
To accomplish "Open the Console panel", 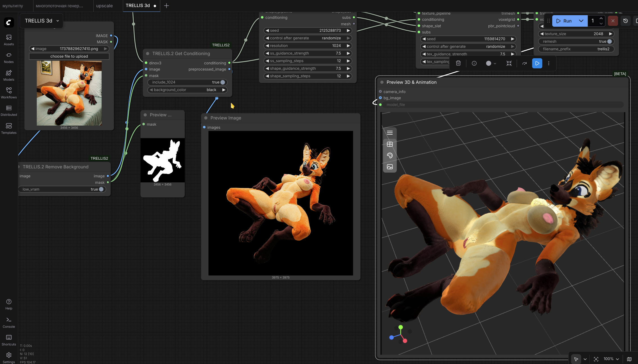I will (9, 322).
